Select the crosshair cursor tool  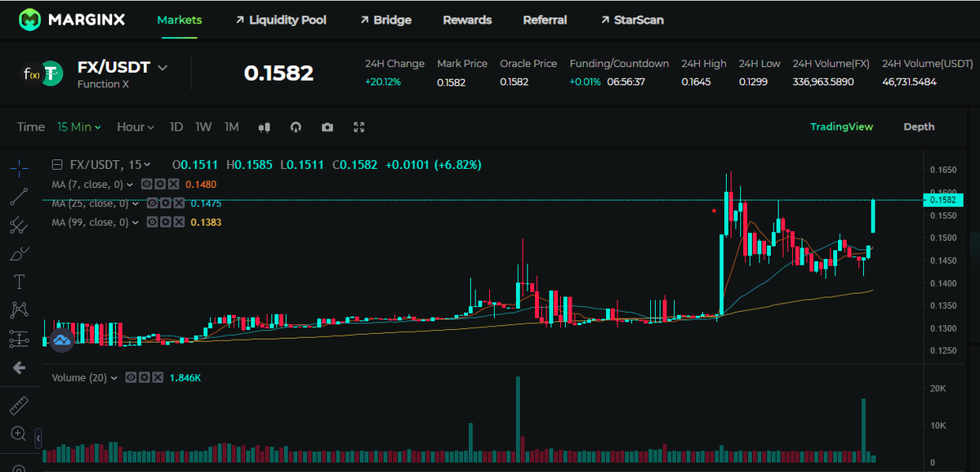(20, 168)
